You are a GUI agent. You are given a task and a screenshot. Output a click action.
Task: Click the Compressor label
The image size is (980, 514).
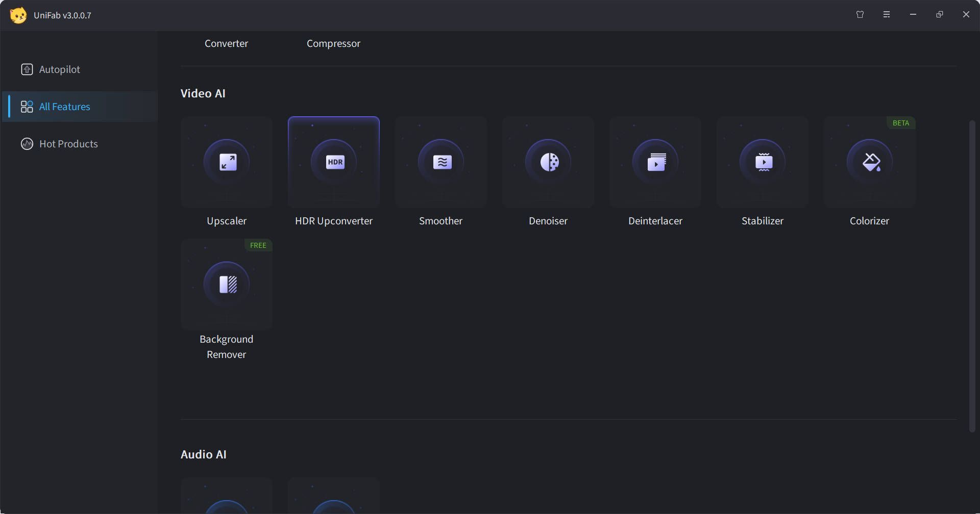(x=333, y=43)
